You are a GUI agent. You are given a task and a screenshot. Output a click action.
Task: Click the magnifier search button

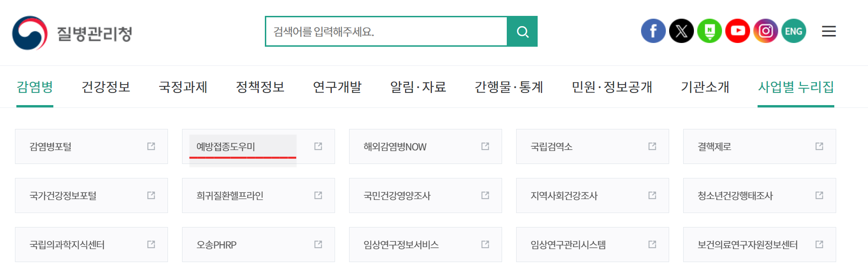click(x=522, y=31)
